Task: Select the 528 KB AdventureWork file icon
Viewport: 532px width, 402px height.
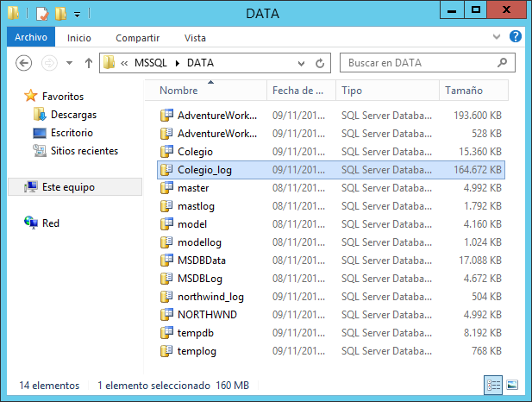Action: pyautogui.click(x=166, y=134)
